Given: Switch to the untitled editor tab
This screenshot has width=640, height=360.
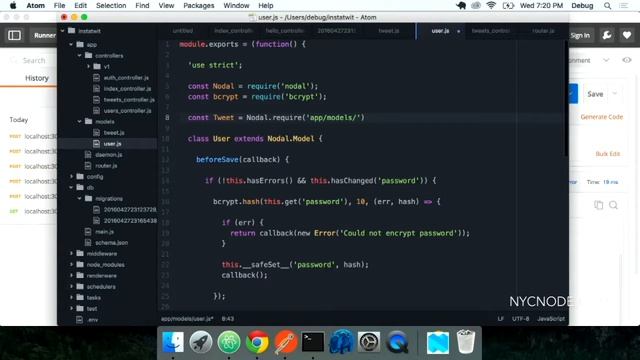Looking at the screenshot, I should coord(182,31).
